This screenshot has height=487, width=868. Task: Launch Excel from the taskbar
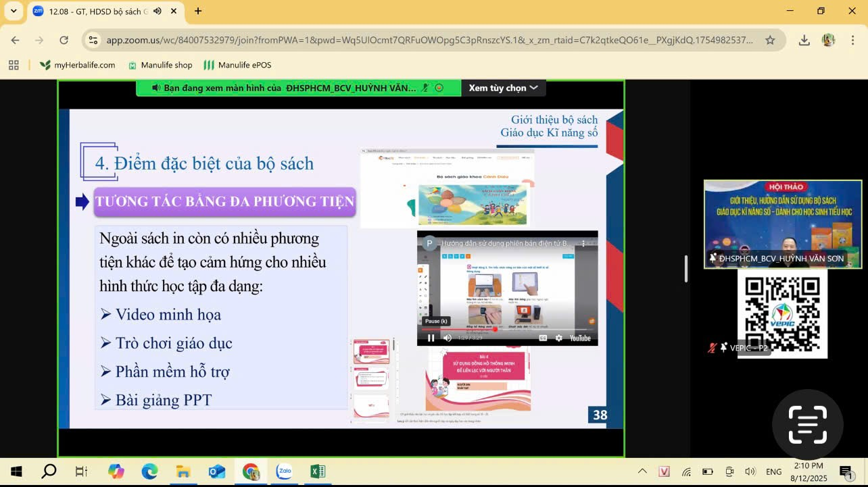click(318, 471)
